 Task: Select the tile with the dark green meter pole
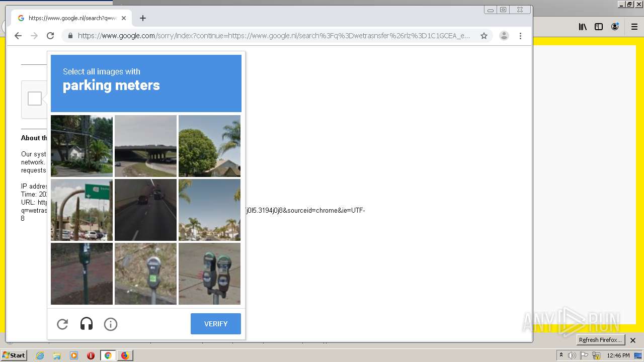click(x=82, y=274)
